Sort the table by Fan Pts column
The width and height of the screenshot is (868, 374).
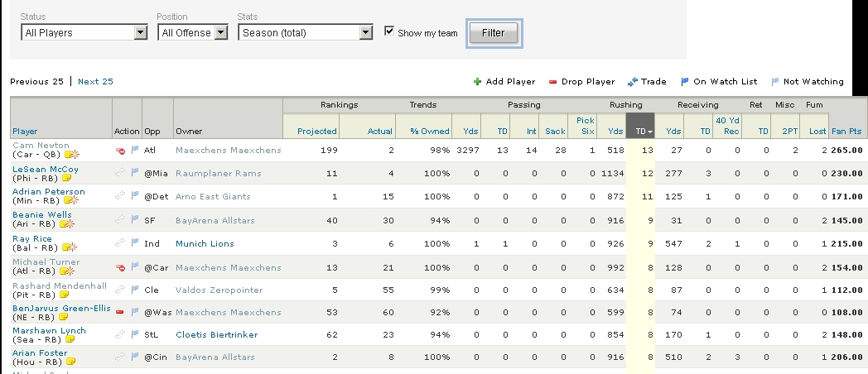point(847,131)
